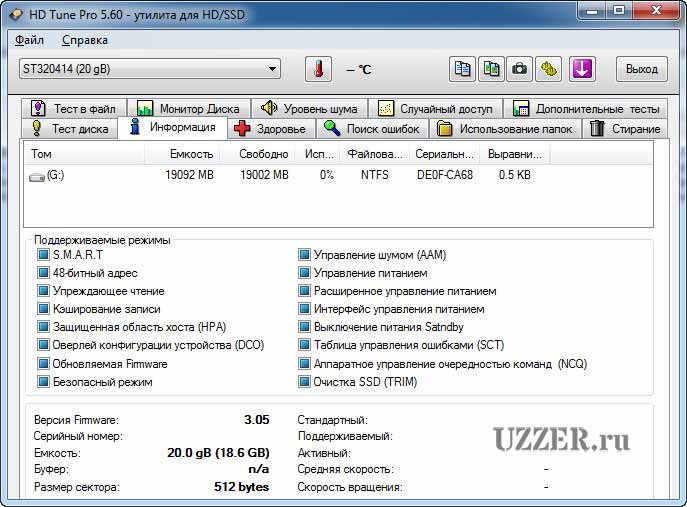The height and width of the screenshot is (507, 687).
Task: Click the Свободно column header
Action: click(264, 154)
